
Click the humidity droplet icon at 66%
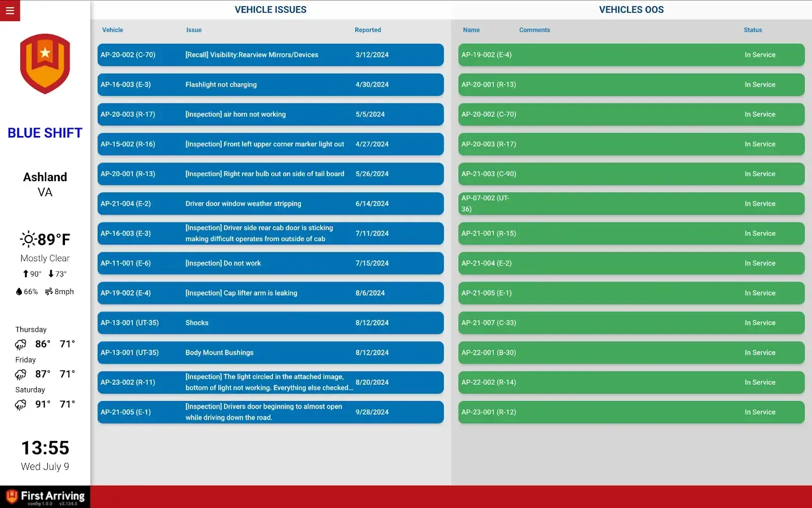click(x=19, y=291)
